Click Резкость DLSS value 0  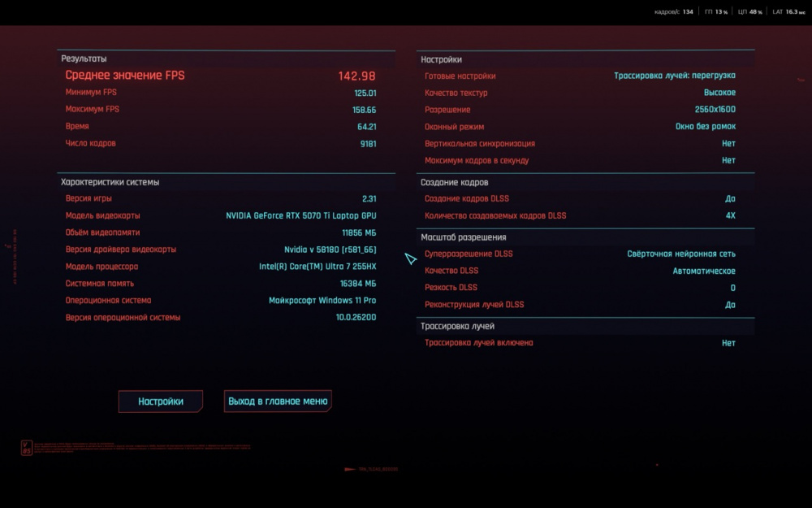732,289
